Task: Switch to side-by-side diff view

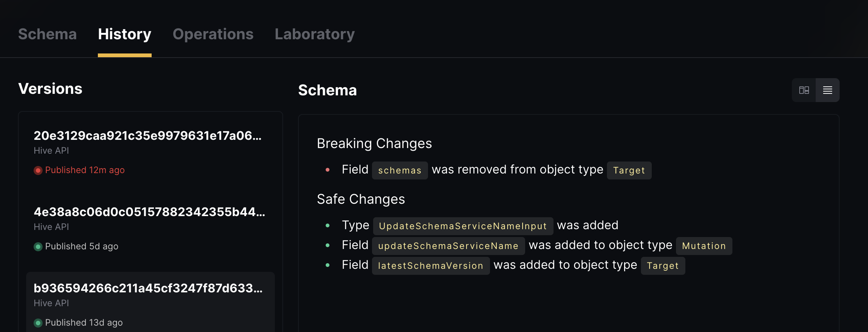Action: [x=804, y=90]
